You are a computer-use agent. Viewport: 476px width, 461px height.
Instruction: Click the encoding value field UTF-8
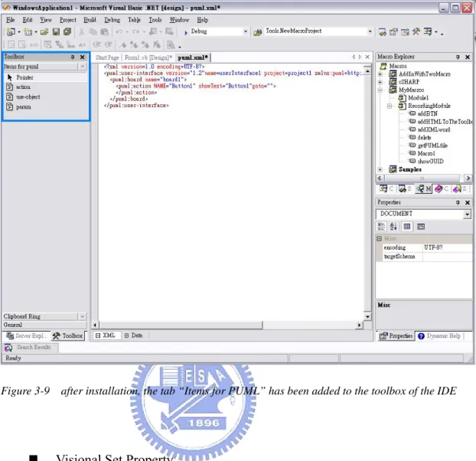447,247
